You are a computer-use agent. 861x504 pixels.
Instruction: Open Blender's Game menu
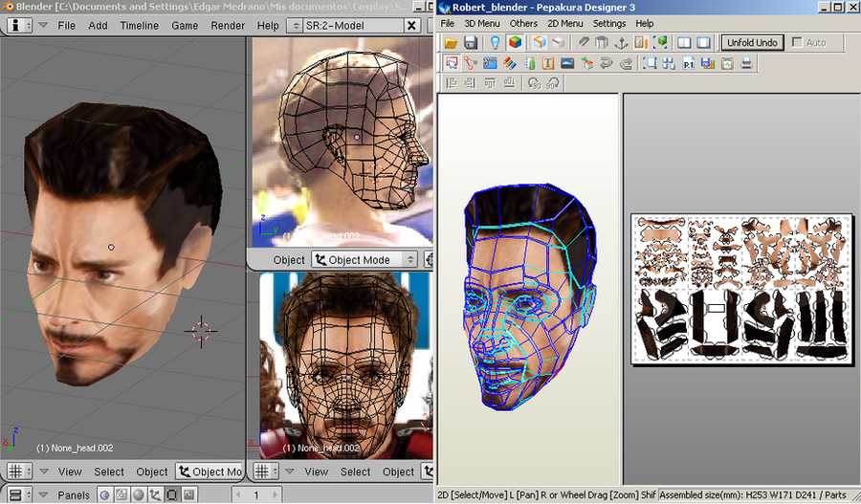[185, 26]
